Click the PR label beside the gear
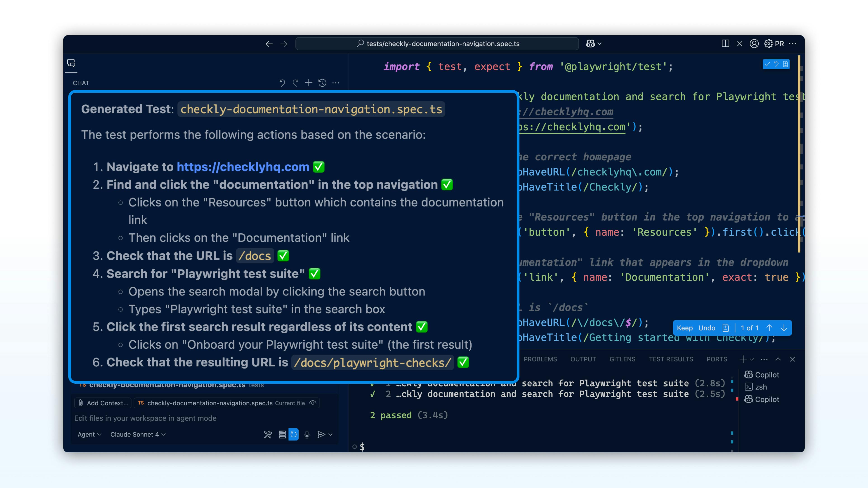868x488 pixels. click(779, 44)
